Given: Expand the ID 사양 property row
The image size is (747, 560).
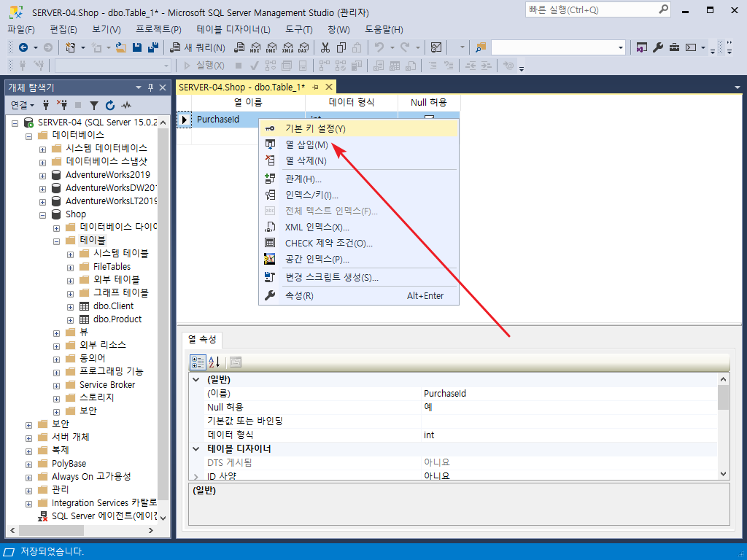Looking at the screenshot, I should click(x=196, y=476).
